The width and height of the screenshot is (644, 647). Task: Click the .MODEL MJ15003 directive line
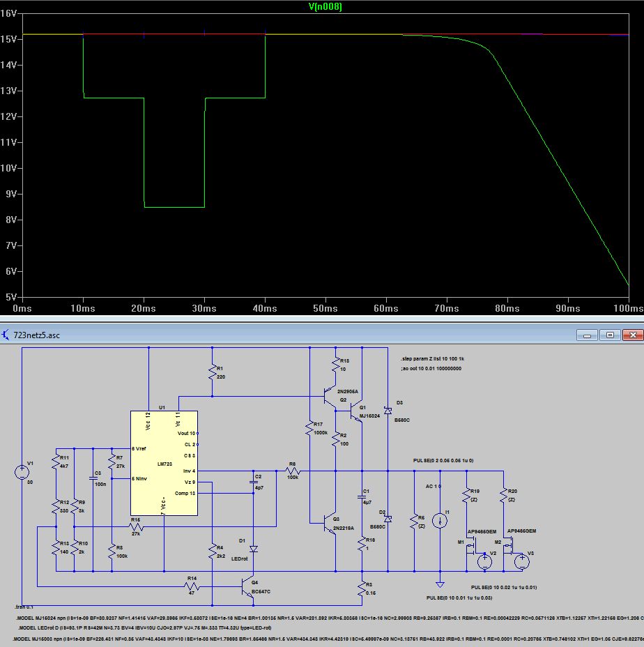[x=328, y=639]
